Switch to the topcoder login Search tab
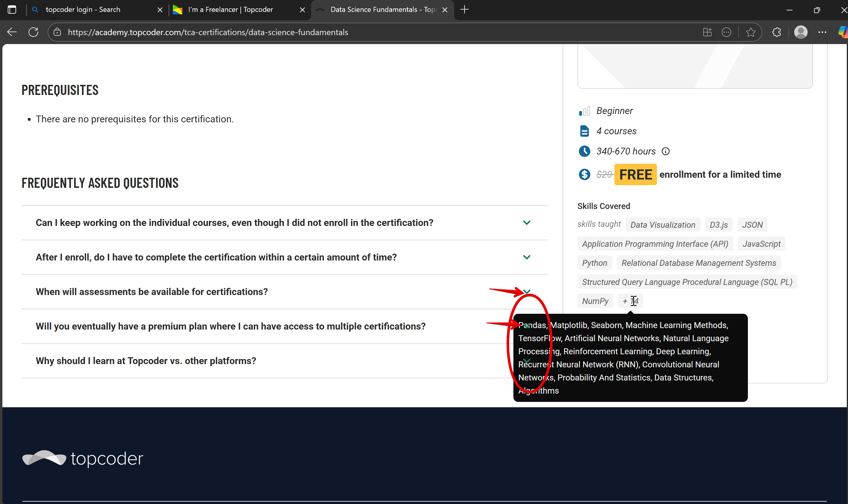Image resolution: width=848 pixels, height=504 pixels. tap(83, 10)
